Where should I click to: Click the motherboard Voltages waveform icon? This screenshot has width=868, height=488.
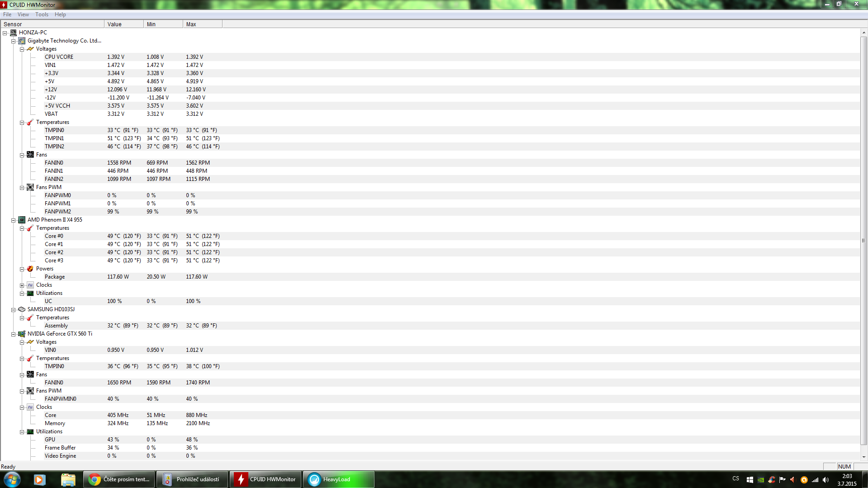click(30, 49)
